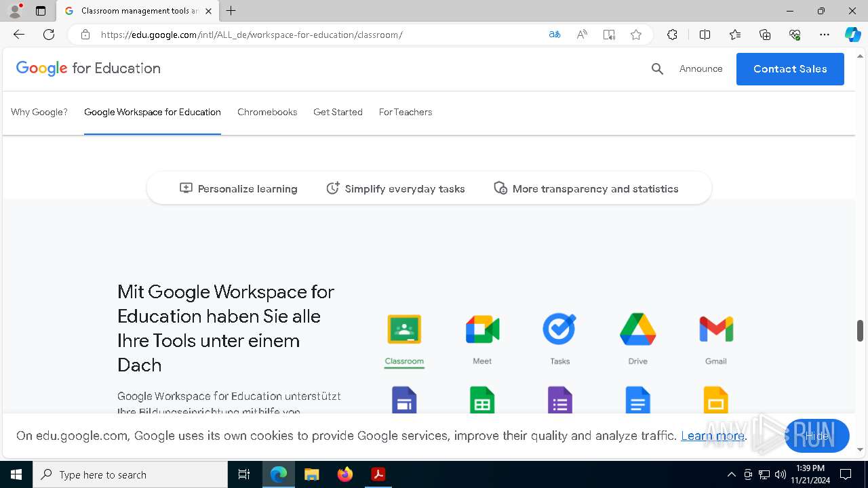
Task: Click the browser address bar URL
Action: (x=252, y=35)
